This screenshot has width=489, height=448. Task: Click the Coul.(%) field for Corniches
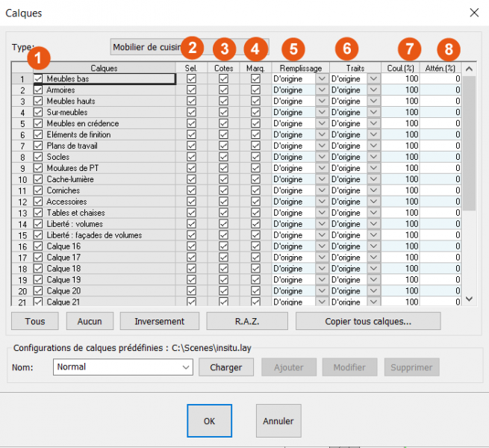[x=400, y=190]
